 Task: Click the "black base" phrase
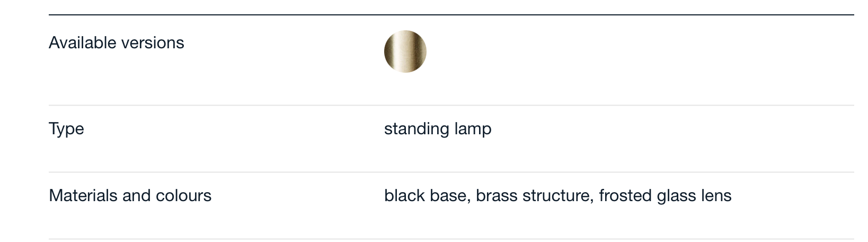[x=426, y=195]
